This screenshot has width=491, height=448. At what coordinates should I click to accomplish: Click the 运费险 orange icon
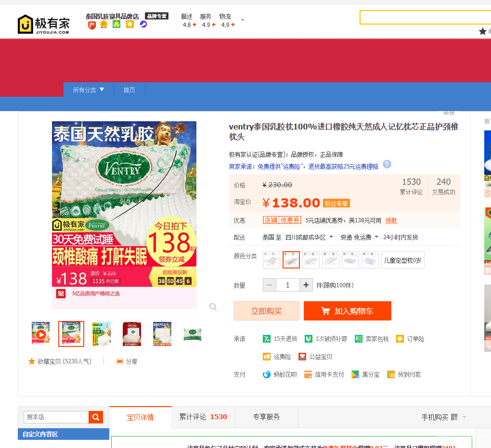click(267, 357)
